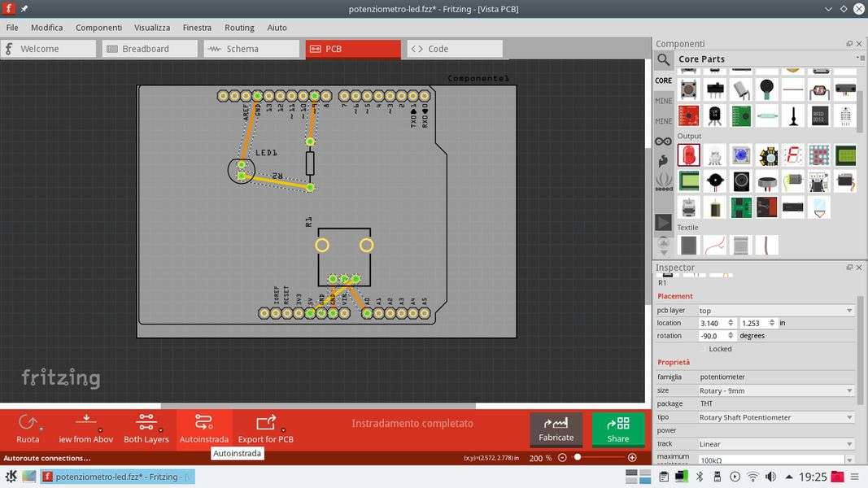
Task: Toggle View from Above button
Action: (86, 422)
